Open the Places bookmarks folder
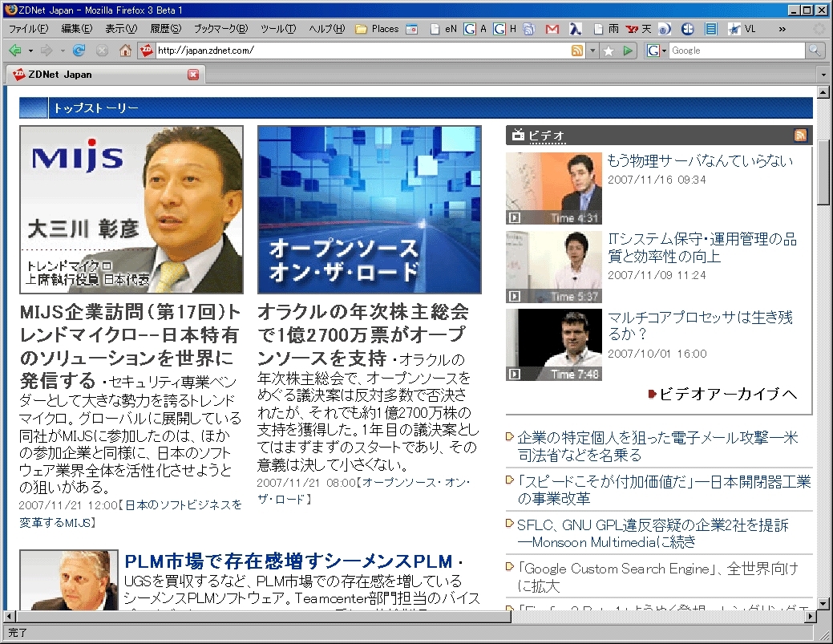 tap(377, 29)
